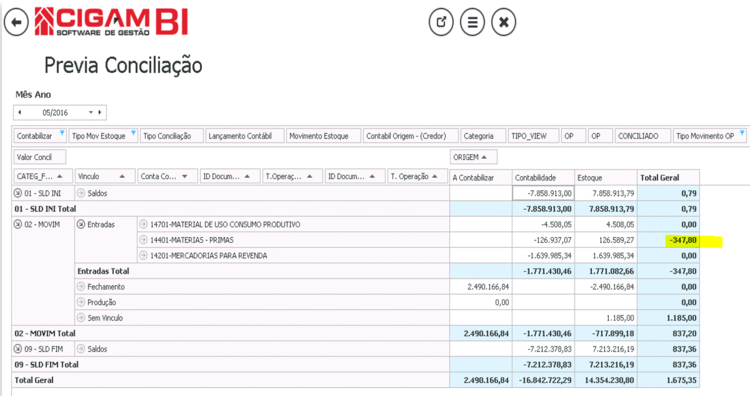Image resolution: width=750 pixels, height=396 pixels.
Task: Click the Valor Concil data field
Action: tap(40, 157)
